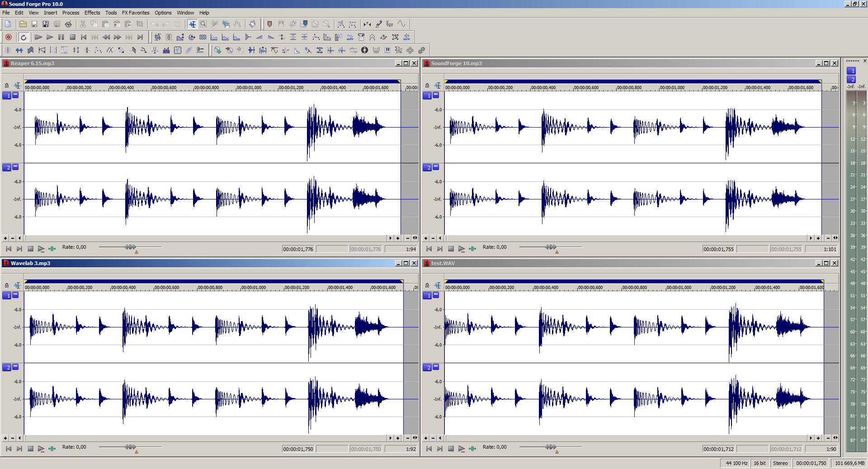Collapse channel 1 in Reaper 6.15.mp3 window
This screenshot has height=469, width=868.
[15, 95]
